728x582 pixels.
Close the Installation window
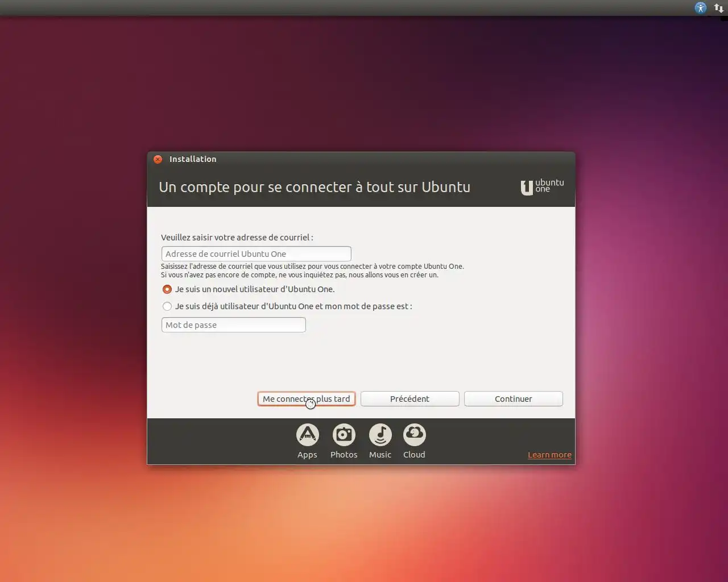coord(158,159)
